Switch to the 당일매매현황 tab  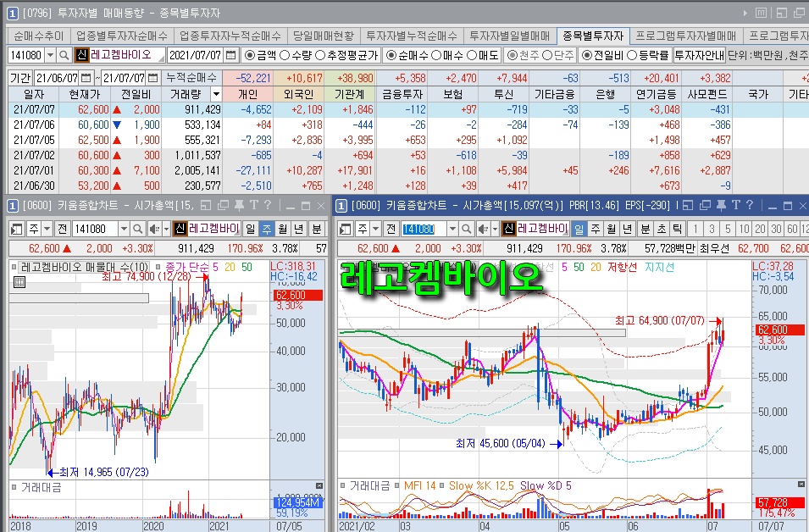(x=324, y=36)
